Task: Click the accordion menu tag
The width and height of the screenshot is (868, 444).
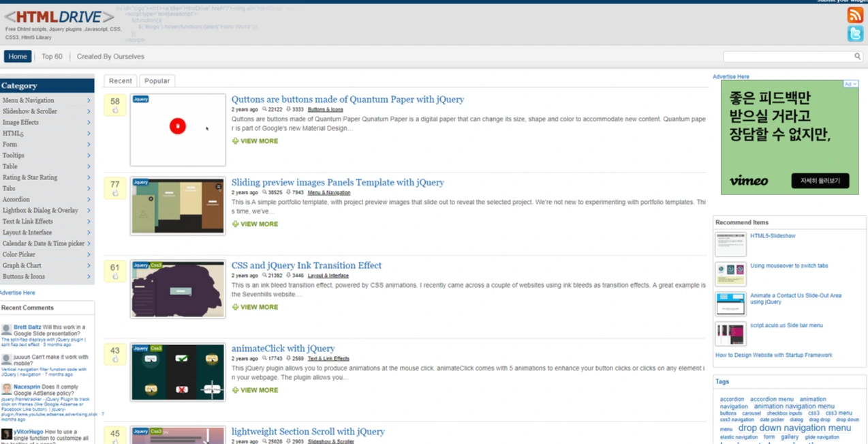Action: pyautogui.click(x=771, y=399)
